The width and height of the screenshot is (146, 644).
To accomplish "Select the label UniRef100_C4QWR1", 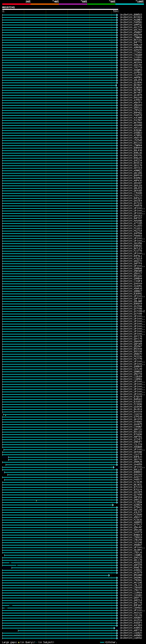I will coord(131,555).
